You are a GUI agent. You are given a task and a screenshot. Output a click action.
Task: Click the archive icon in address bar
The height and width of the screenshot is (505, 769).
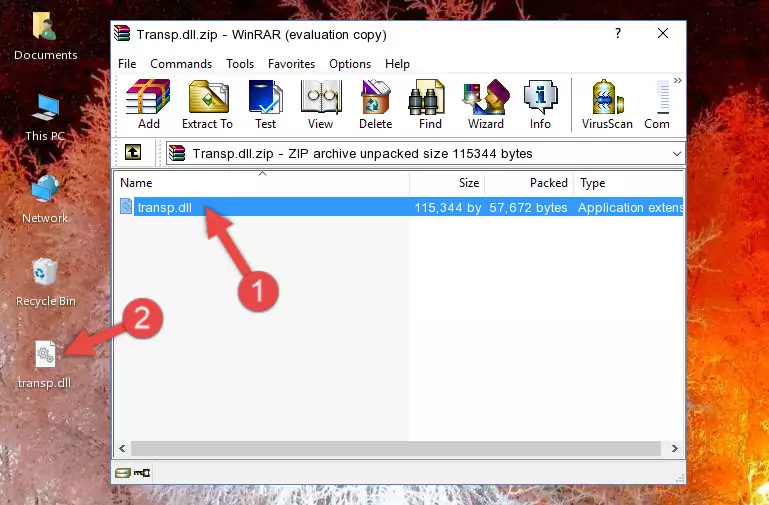pyautogui.click(x=177, y=153)
